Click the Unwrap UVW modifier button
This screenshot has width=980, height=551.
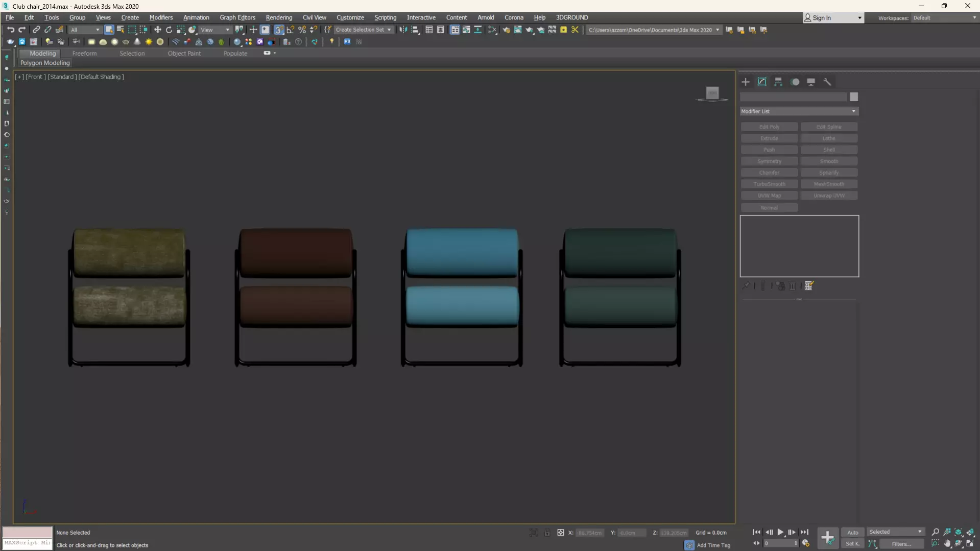click(x=829, y=196)
